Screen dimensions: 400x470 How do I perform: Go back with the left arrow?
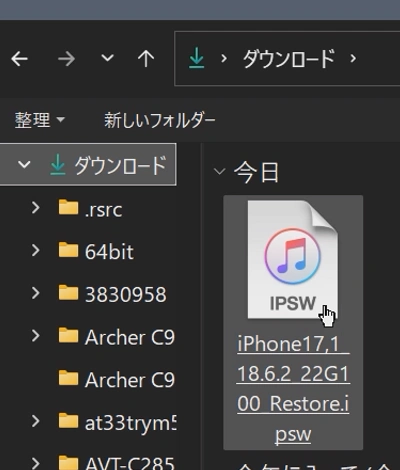(x=19, y=59)
